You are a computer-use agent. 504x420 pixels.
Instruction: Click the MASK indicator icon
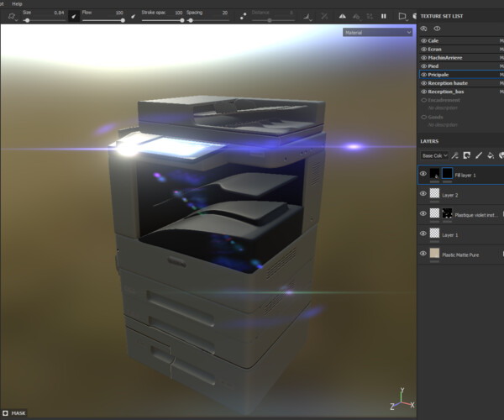[x=5, y=413]
